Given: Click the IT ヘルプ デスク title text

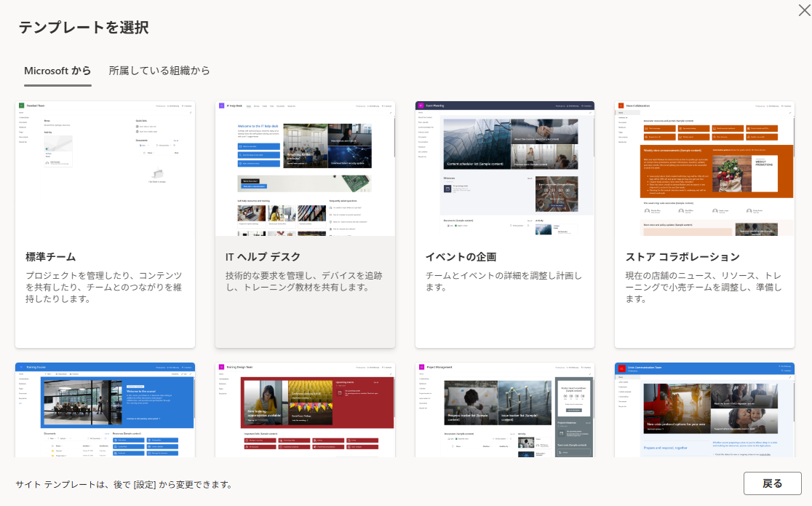Looking at the screenshot, I should pos(263,256).
